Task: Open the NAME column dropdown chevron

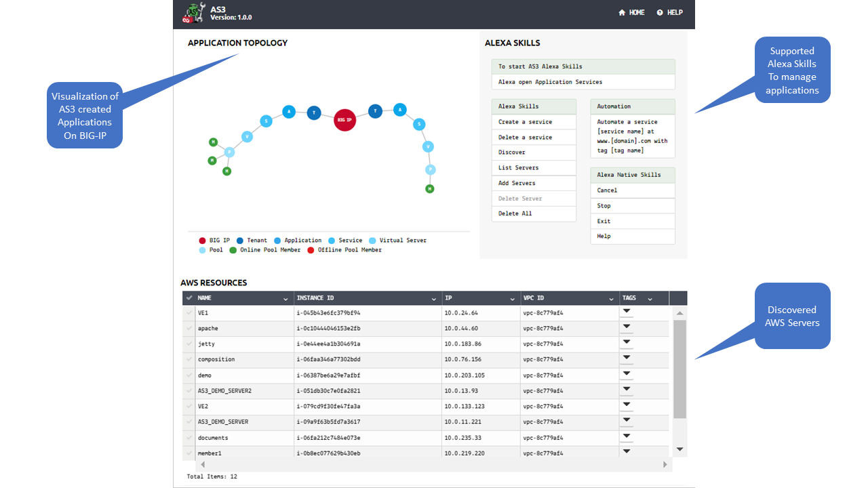Action: [x=285, y=299]
